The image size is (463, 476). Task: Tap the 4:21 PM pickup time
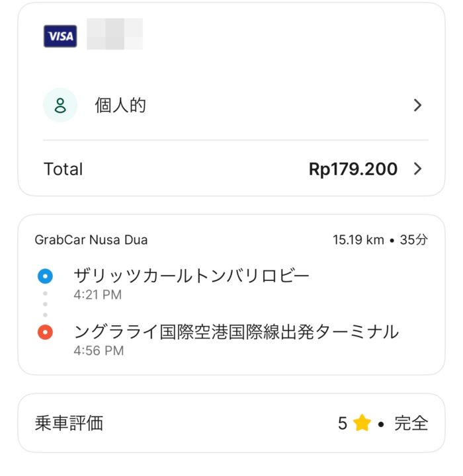97,295
